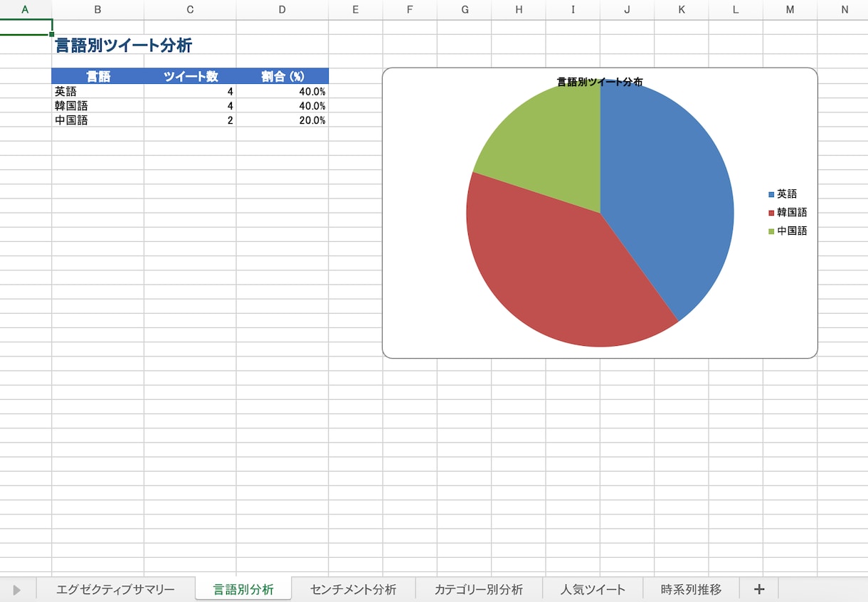Select tweet count cell for 英語 row
The height and width of the screenshot is (602, 868).
(x=190, y=92)
